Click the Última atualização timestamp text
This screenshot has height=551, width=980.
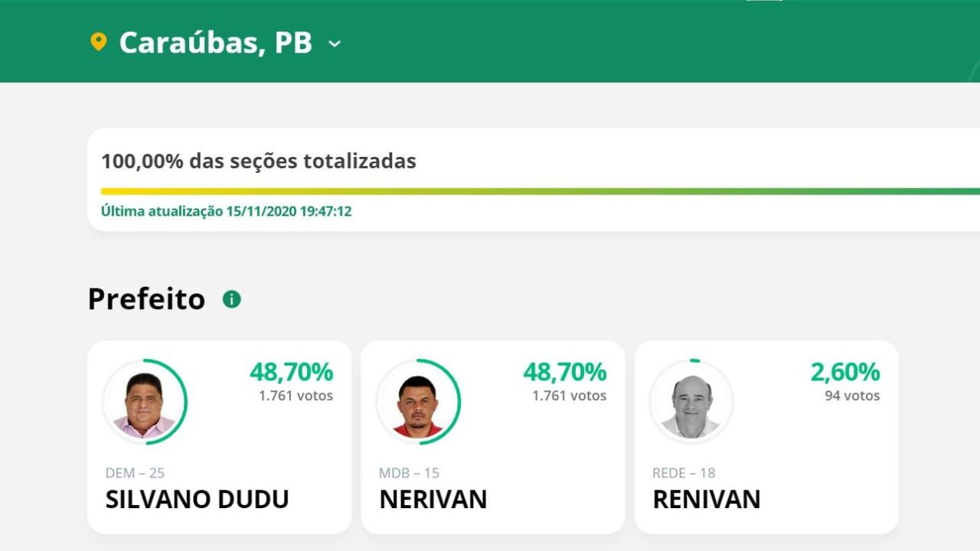(226, 211)
